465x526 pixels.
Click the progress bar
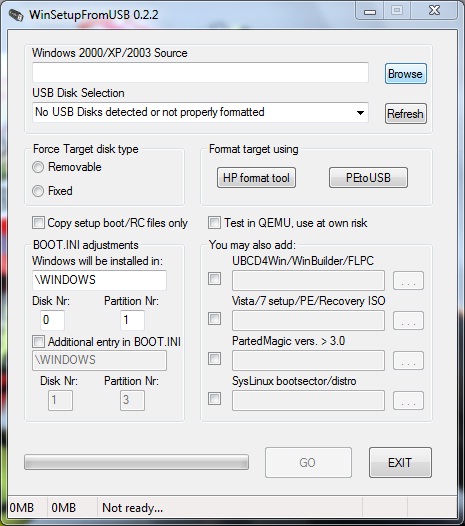136,462
